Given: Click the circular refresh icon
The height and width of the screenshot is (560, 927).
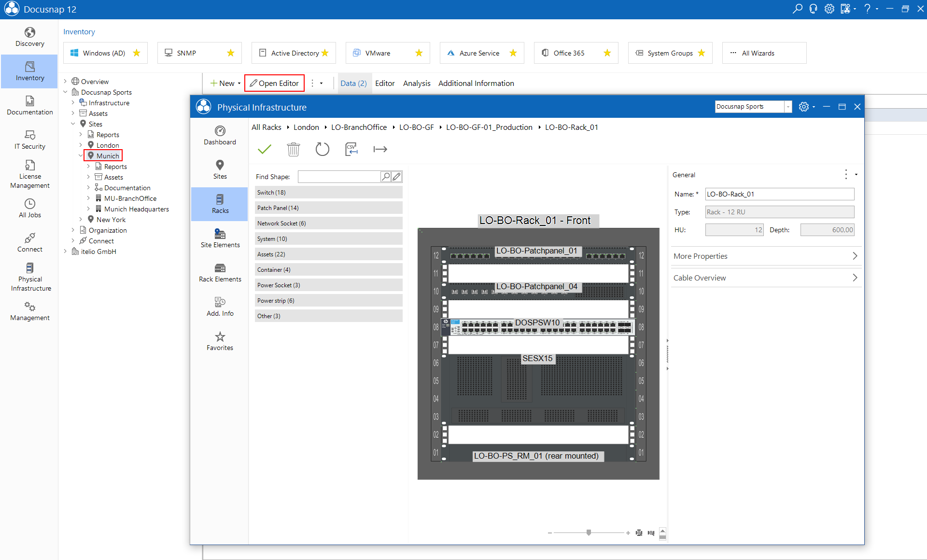Looking at the screenshot, I should (322, 149).
